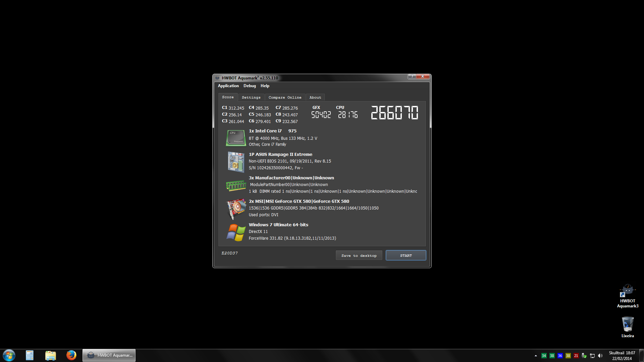Click the HWBOT Aquamark taskbar button
644x362 pixels.
109,355
